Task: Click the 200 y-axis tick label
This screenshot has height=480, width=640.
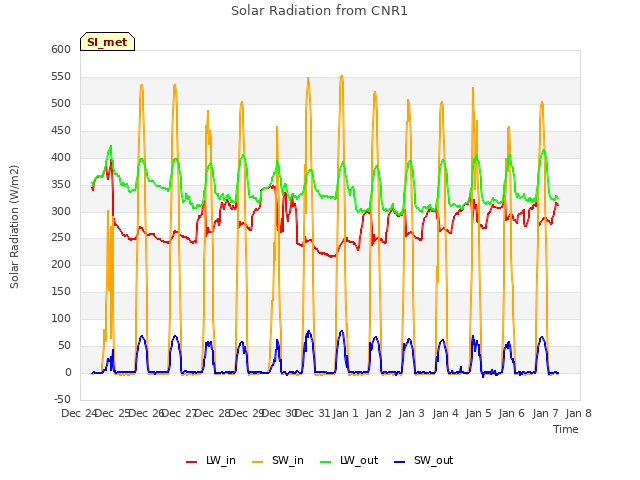Action: pos(61,264)
